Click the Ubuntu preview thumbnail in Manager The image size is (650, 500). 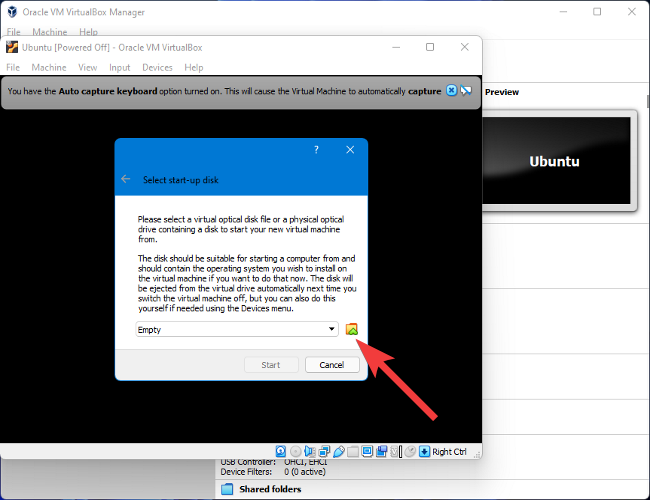pyautogui.click(x=556, y=160)
